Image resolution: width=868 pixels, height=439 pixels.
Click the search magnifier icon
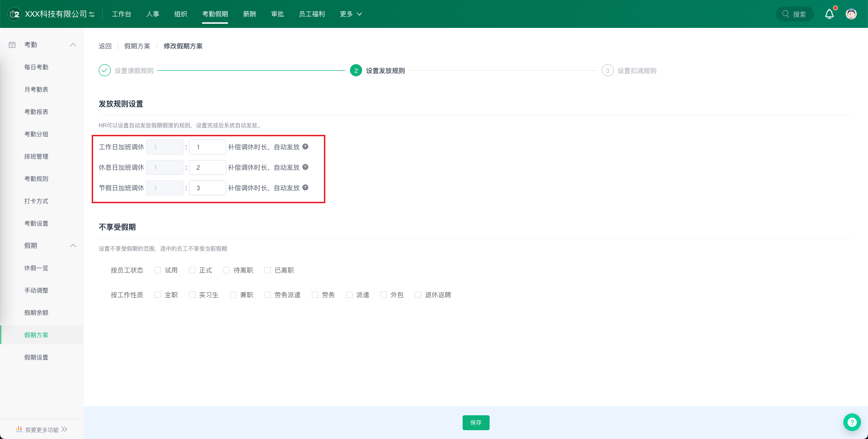click(x=786, y=14)
